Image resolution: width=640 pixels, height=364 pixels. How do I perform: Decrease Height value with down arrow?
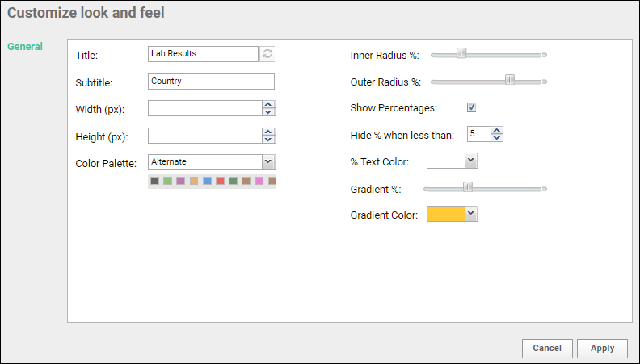pos(268,140)
